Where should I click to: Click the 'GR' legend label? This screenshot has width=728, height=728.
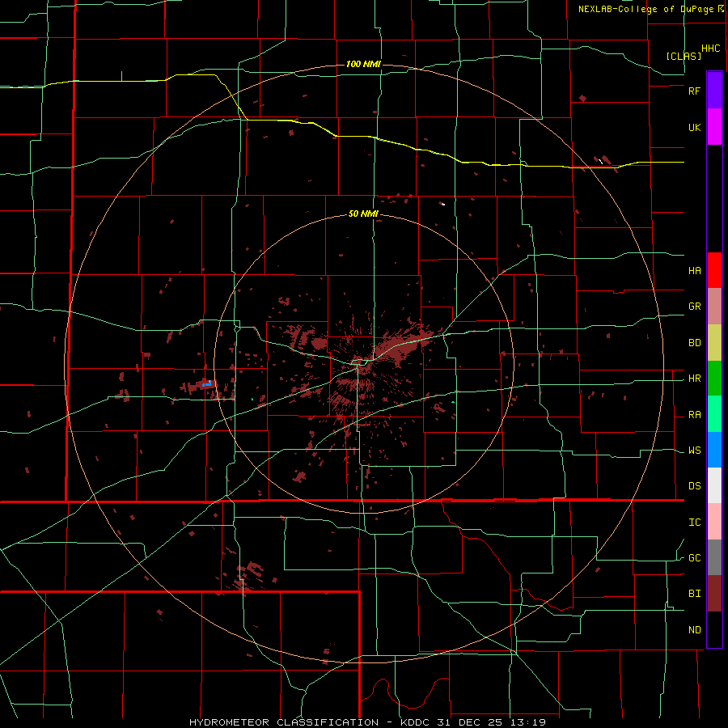694,306
